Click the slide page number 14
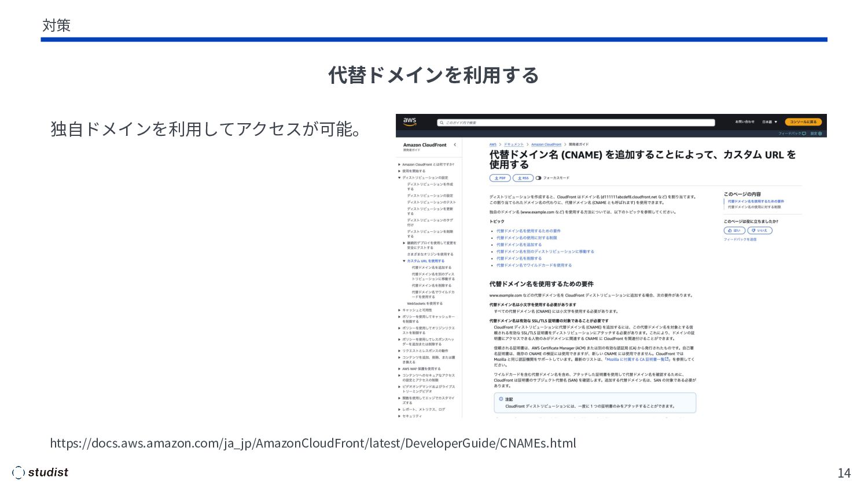 point(844,473)
